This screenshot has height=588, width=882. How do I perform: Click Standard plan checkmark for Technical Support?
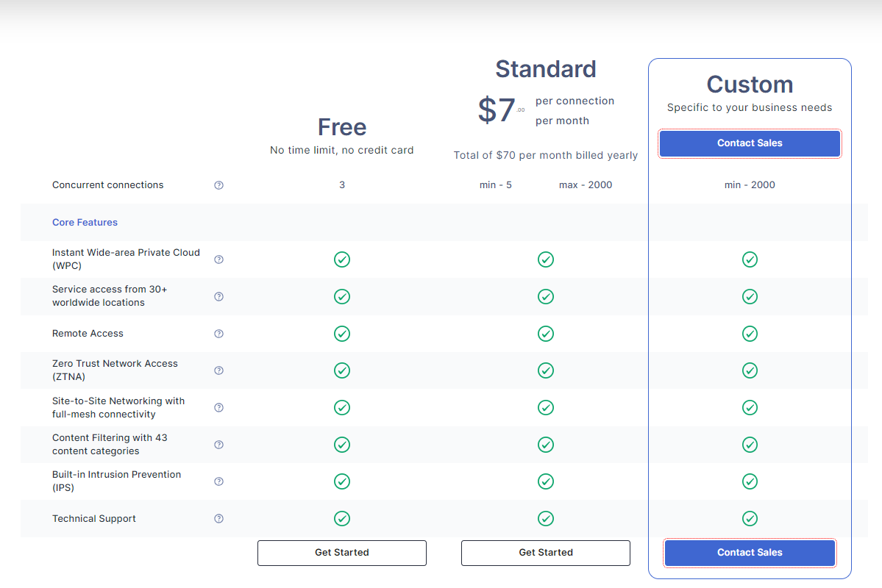point(546,519)
